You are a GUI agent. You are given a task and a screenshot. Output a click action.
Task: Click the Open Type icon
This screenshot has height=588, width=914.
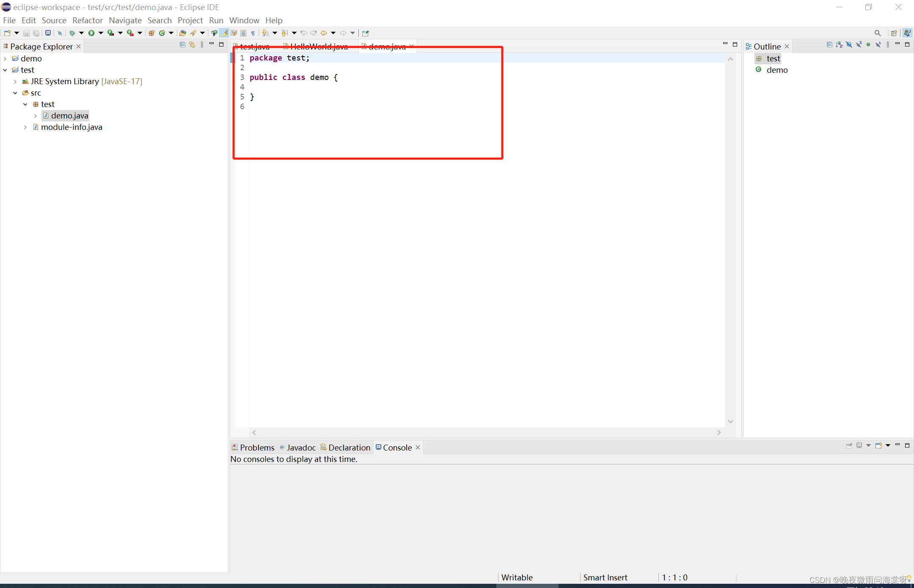point(182,33)
